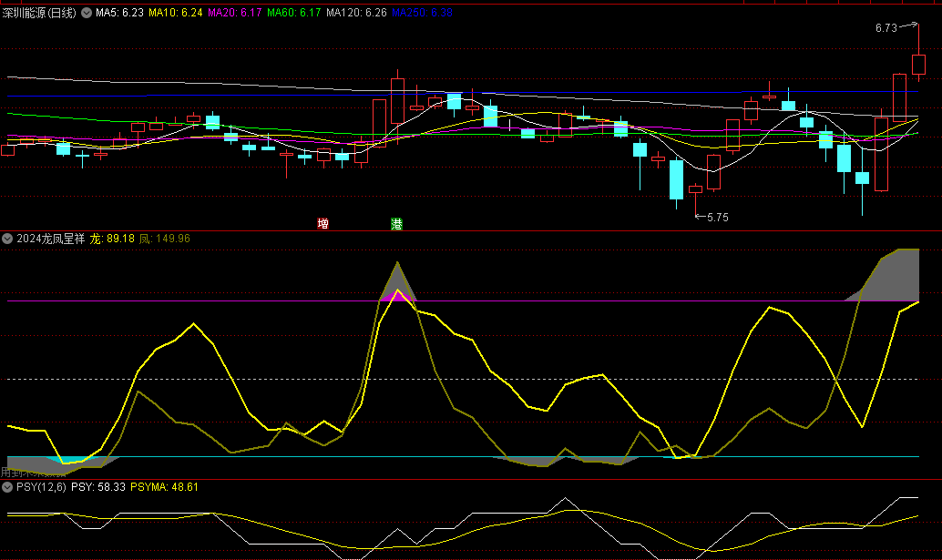Image resolution: width=942 pixels, height=560 pixels.
Task: Click the 用到未来数据 warning text
Action: coord(35,473)
